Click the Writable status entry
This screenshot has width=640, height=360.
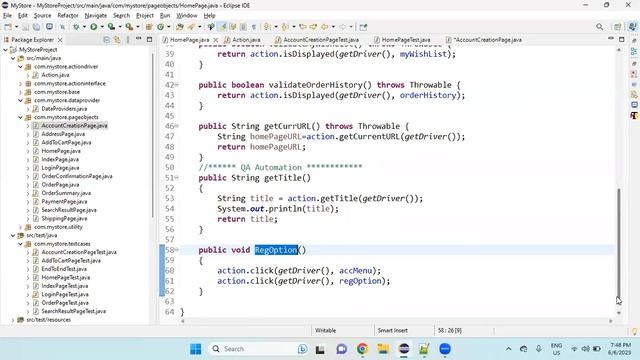pyautogui.click(x=325, y=331)
